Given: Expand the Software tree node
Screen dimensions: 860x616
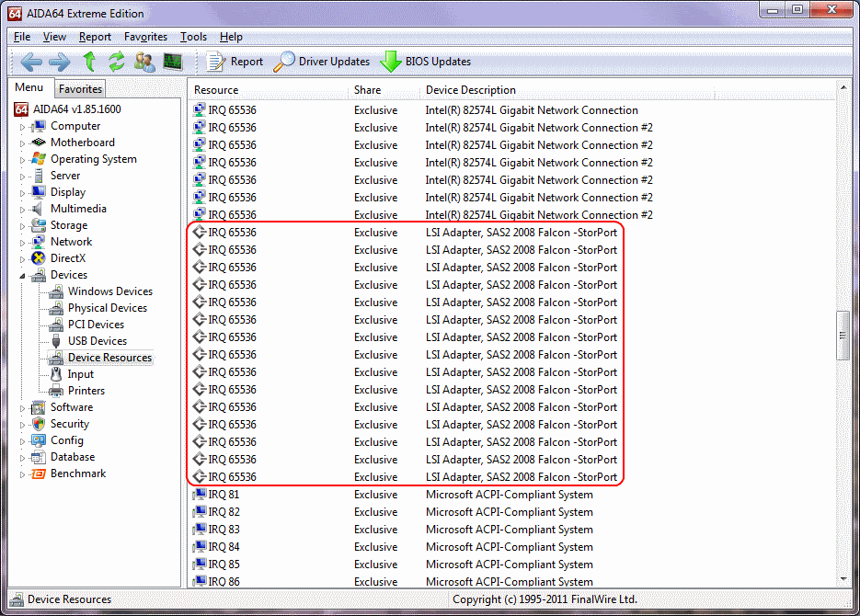Looking at the screenshot, I should 22,408.
